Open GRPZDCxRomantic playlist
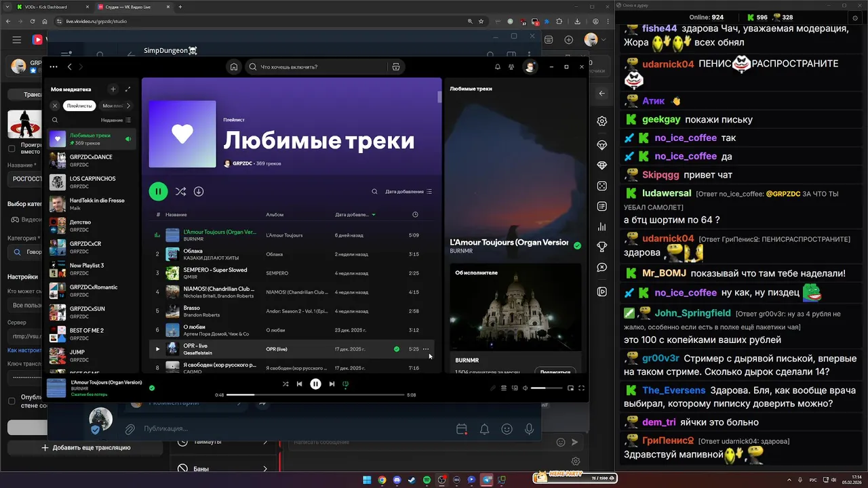Image resolution: width=868 pixels, height=488 pixels. [x=92, y=291]
